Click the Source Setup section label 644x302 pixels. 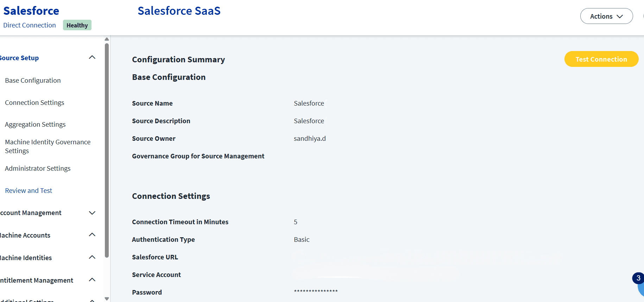point(19,58)
